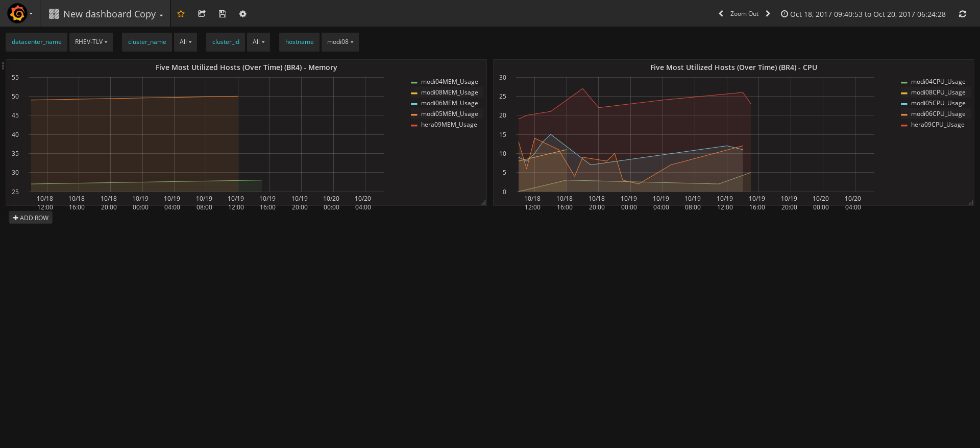Open the cluster_name All dropdown
Screen dimensions: 980x448
185,42
